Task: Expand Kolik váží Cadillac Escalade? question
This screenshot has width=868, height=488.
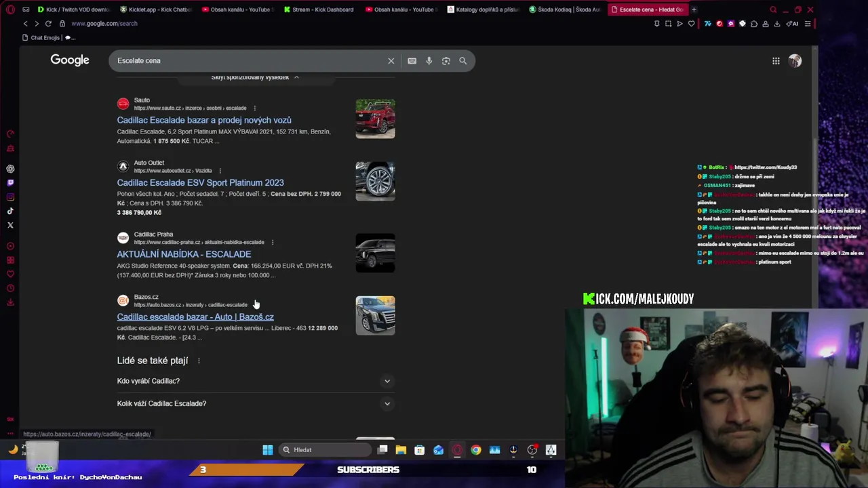Action: [x=254, y=403]
